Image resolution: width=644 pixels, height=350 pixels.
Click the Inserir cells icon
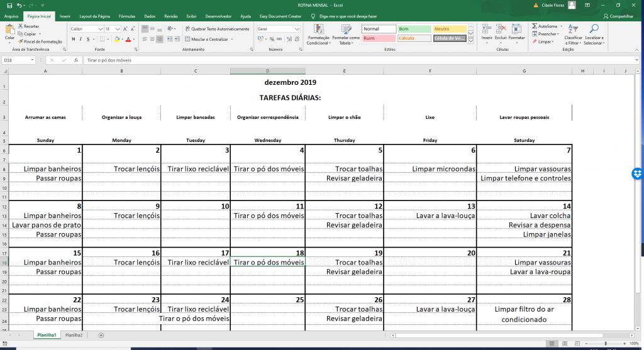click(x=487, y=28)
